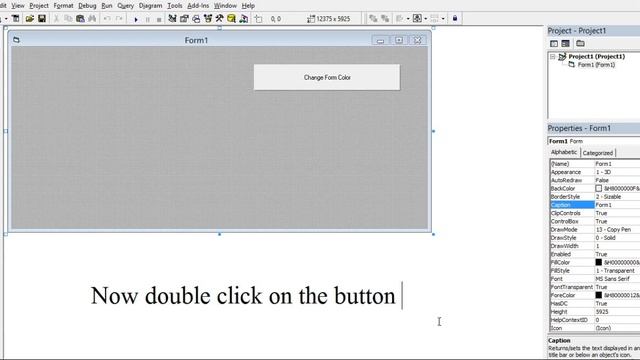Click the Send to Back icon
The width and height of the screenshot is (640, 360).
click(x=385, y=18)
